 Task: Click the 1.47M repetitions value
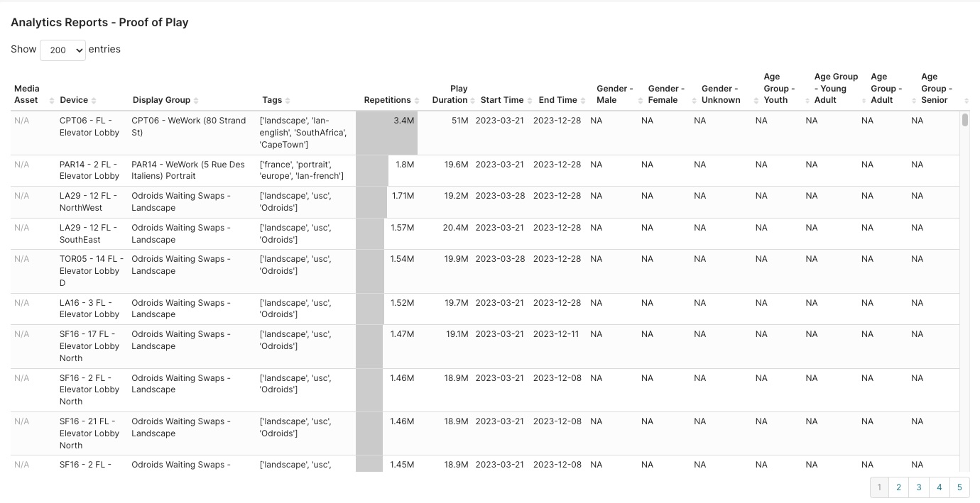[402, 334]
